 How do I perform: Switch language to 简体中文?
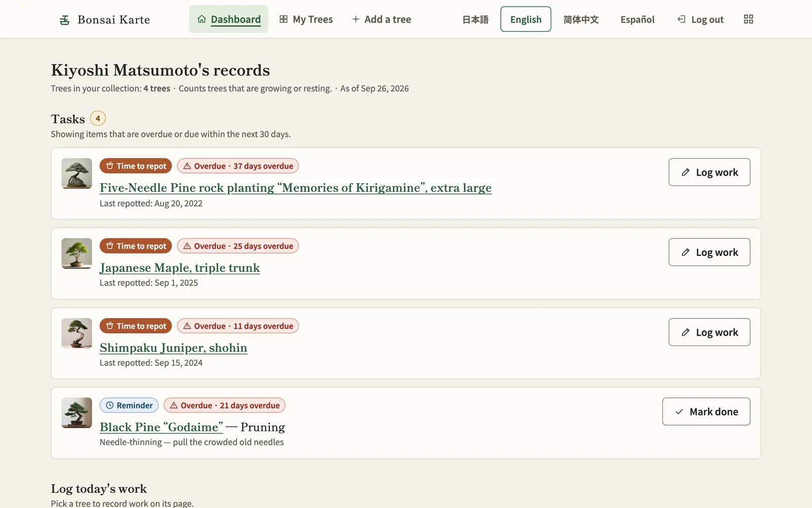[581, 19]
